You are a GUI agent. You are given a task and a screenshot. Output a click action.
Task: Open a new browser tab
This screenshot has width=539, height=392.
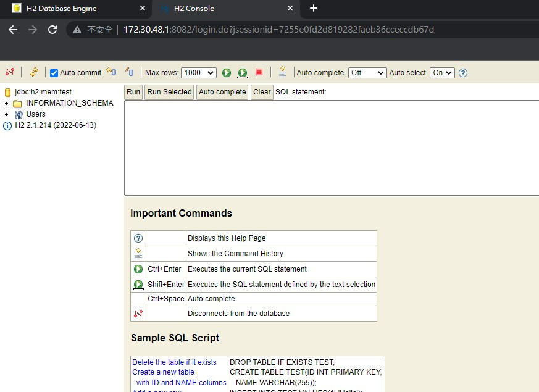point(314,8)
